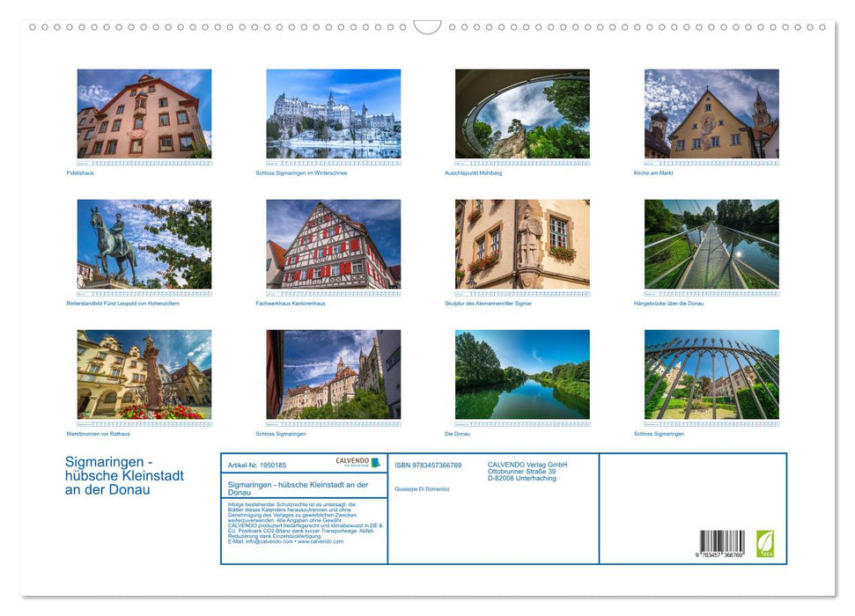Click the date strip above Fidelishaus photo
This screenshot has width=855, height=616.
(x=142, y=162)
